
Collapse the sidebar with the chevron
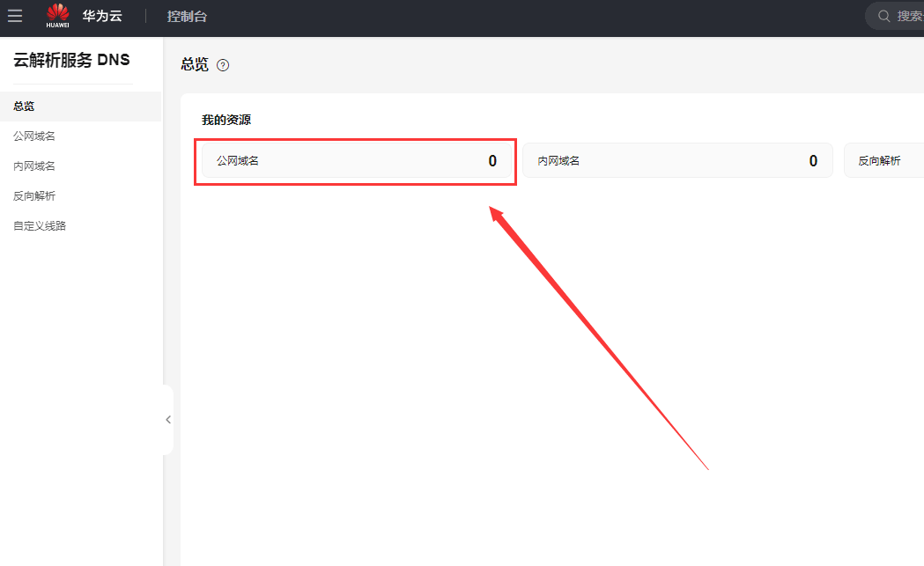click(168, 420)
